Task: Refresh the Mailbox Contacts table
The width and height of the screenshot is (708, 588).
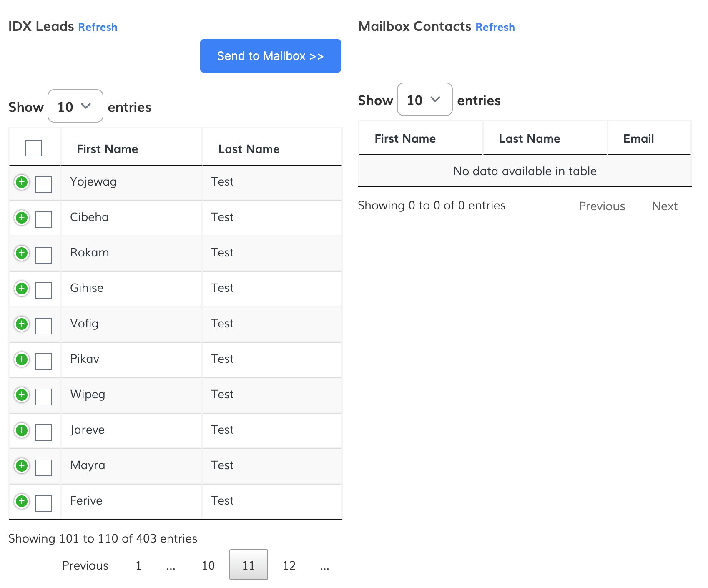Action: pos(495,27)
